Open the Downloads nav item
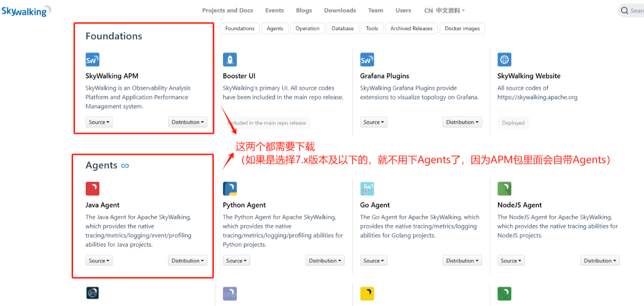The width and height of the screenshot is (644, 306). [x=340, y=10]
